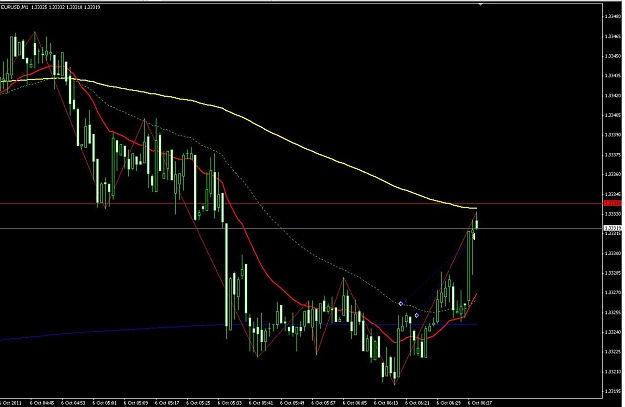The width and height of the screenshot is (625, 407).
Task: Click the 1.33195 price axis label
Action: (613, 391)
